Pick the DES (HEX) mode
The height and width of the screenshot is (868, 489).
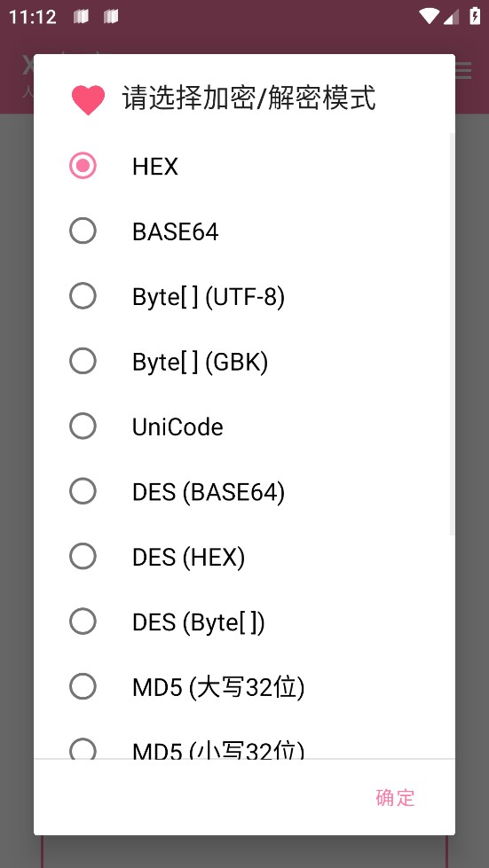tap(244, 556)
